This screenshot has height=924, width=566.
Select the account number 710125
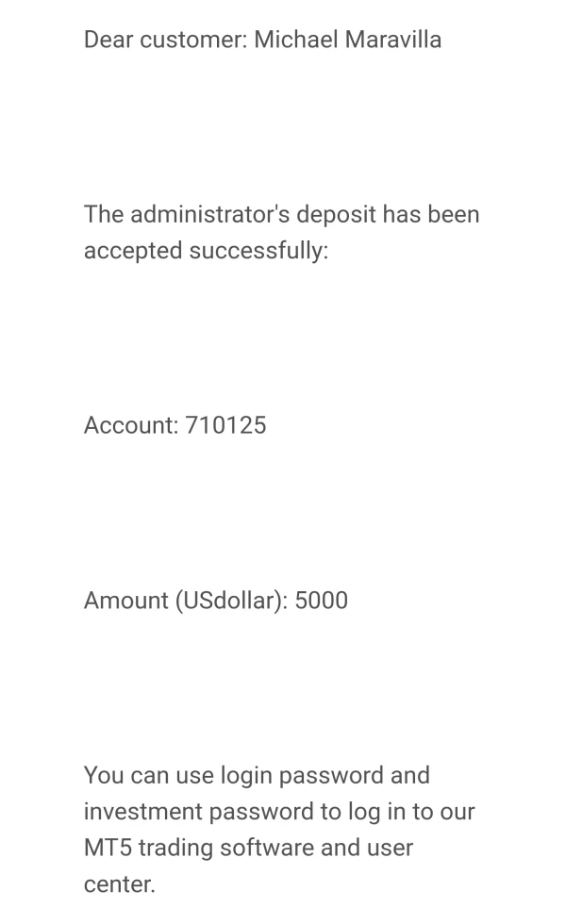[x=225, y=425]
